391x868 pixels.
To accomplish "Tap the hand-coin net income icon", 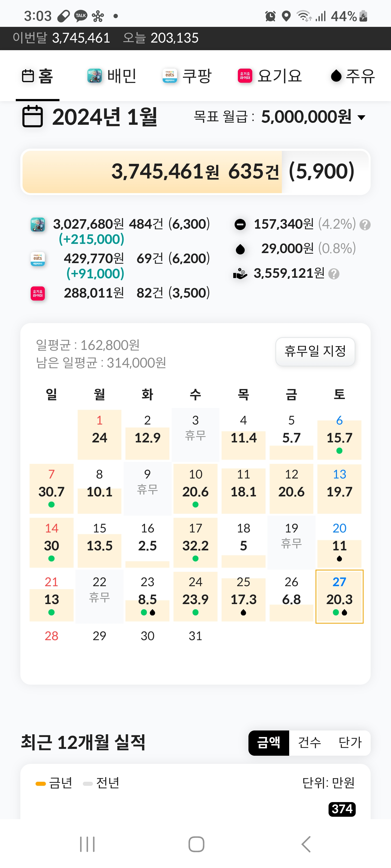I will point(240,274).
